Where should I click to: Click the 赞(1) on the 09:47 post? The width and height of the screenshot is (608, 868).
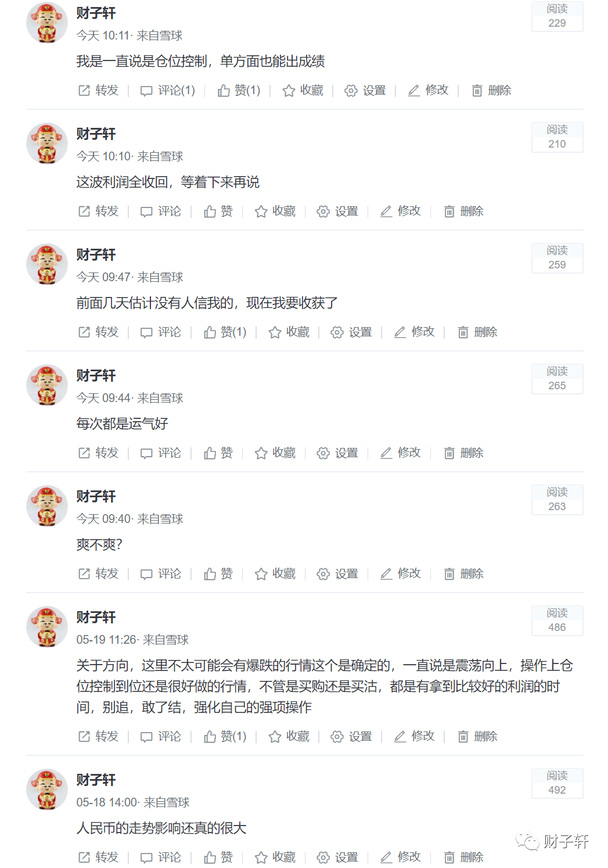click(x=225, y=332)
